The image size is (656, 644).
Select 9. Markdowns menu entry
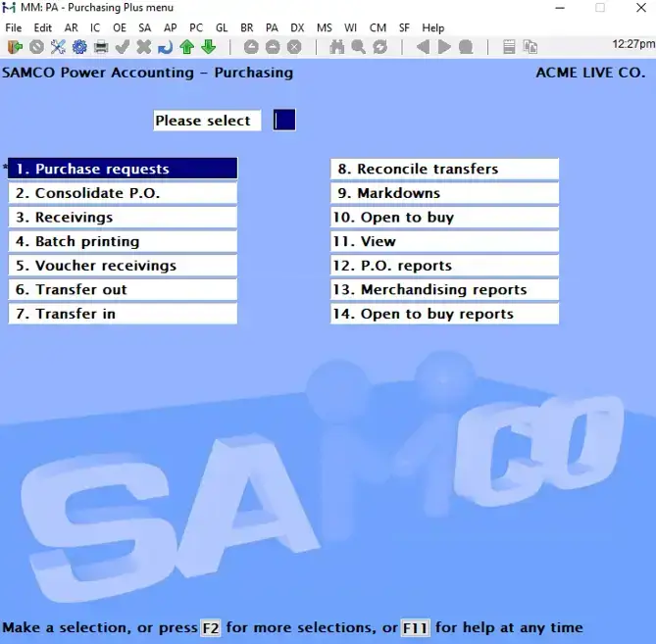point(444,193)
